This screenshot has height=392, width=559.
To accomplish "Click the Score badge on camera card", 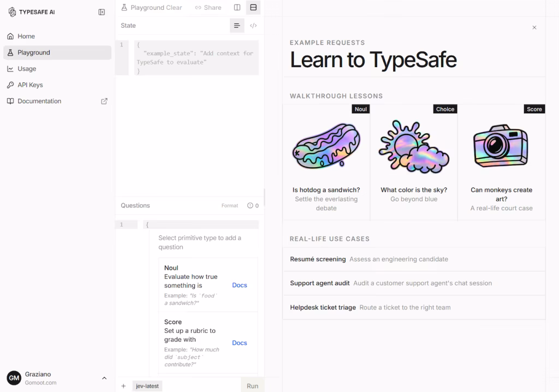I will [x=534, y=109].
